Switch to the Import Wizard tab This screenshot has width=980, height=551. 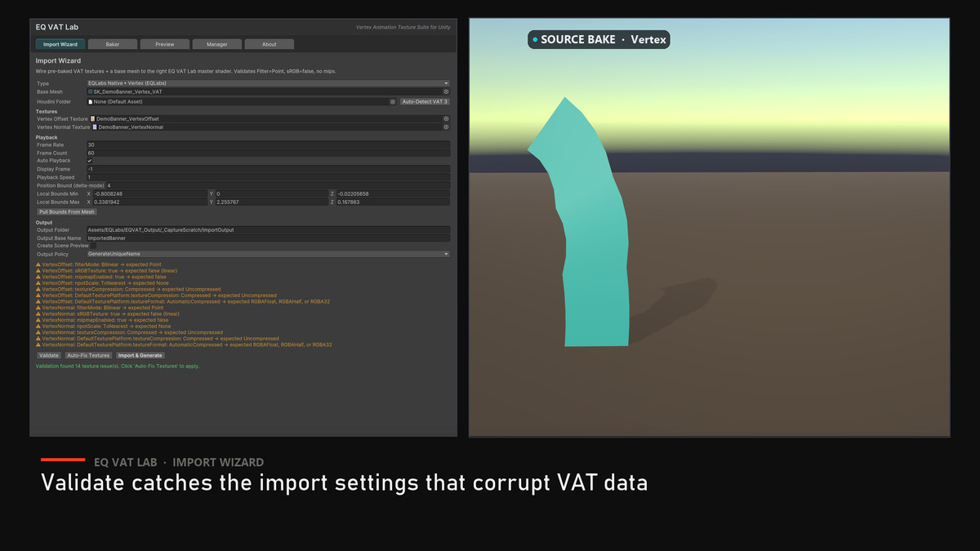[60, 44]
